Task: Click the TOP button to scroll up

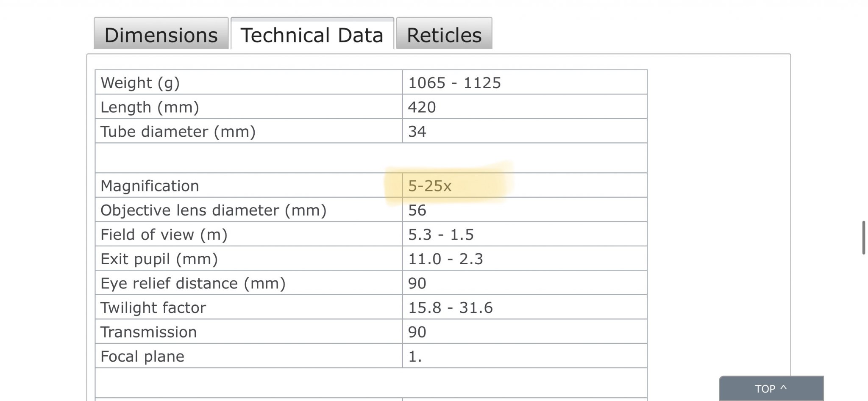Action: point(771,389)
